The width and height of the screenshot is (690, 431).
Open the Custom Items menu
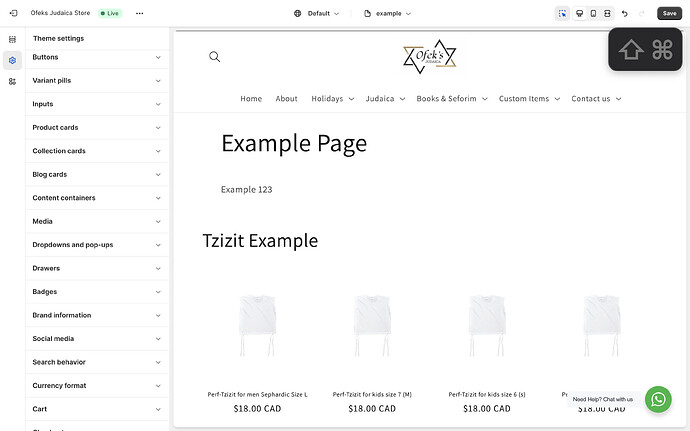529,99
